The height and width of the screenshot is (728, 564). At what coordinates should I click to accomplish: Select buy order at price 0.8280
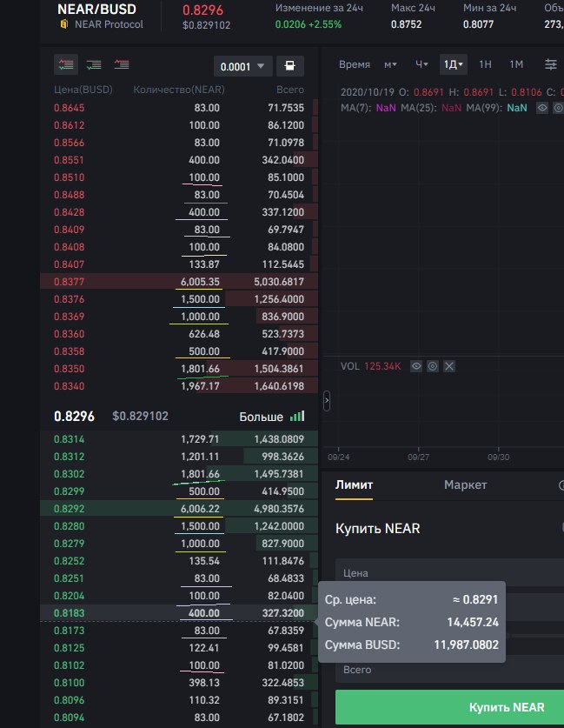pyautogui.click(x=179, y=526)
